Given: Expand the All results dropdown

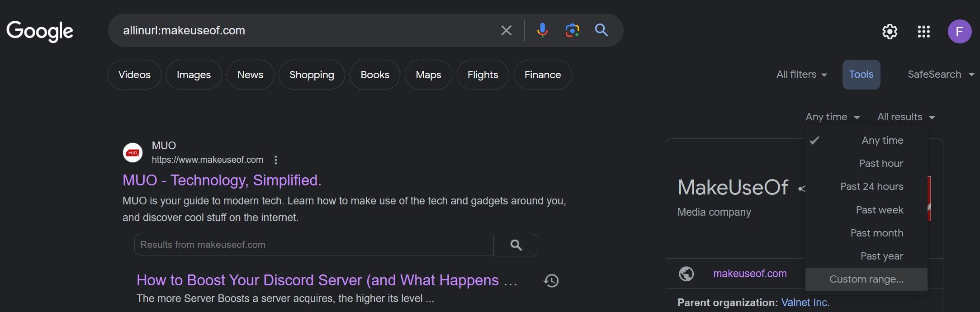Looking at the screenshot, I should [906, 117].
